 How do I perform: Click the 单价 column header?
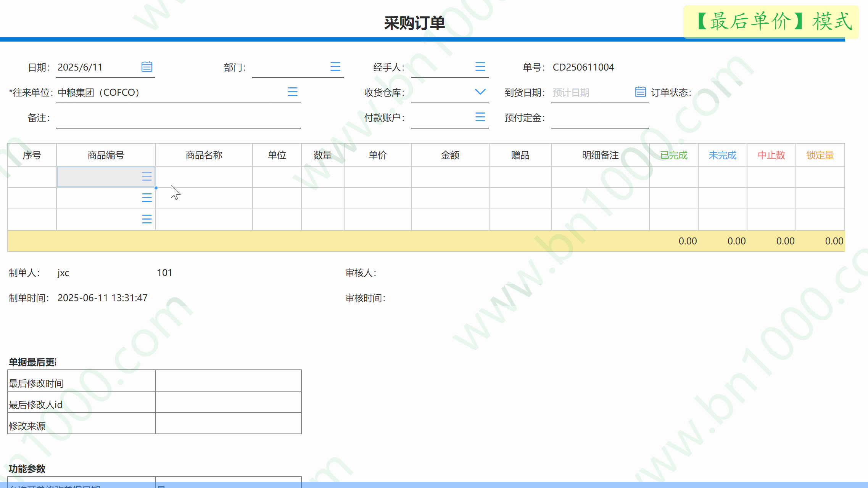pyautogui.click(x=378, y=155)
